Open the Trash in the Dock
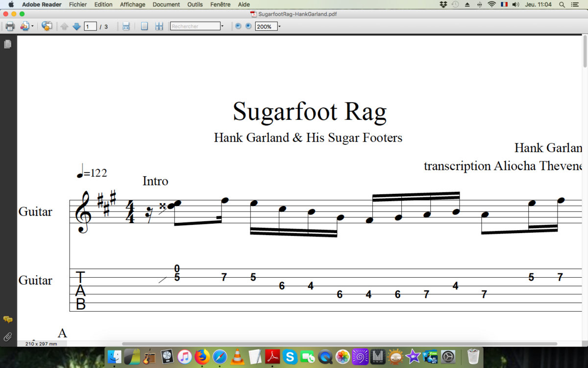The width and height of the screenshot is (588, 368). pyautogui.click(x=473, y=356)
